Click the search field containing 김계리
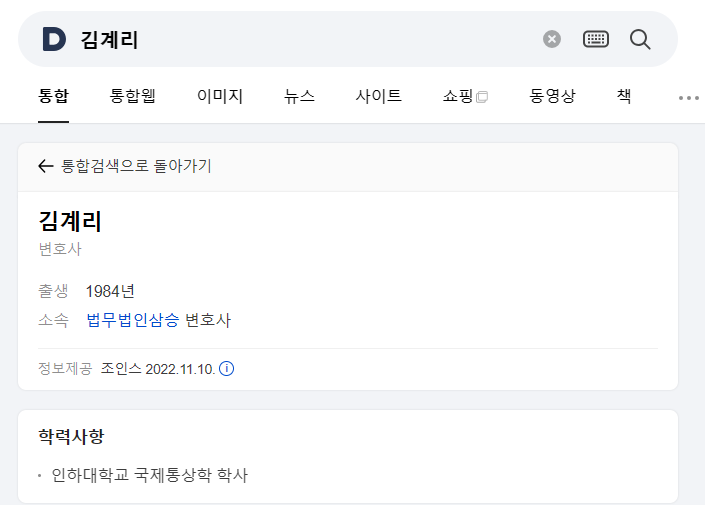Screen dimensions: 705x505 [x=308, y=39]
